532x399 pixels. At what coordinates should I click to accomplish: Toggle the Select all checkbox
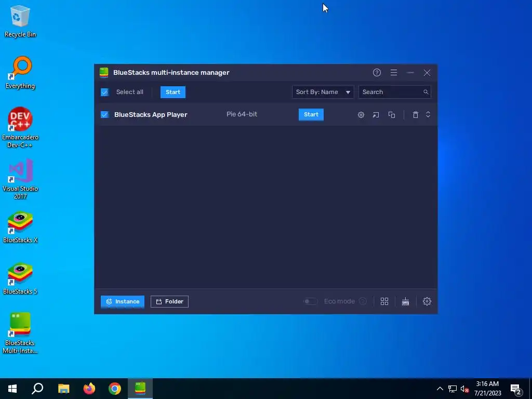(x=104, y=92)
